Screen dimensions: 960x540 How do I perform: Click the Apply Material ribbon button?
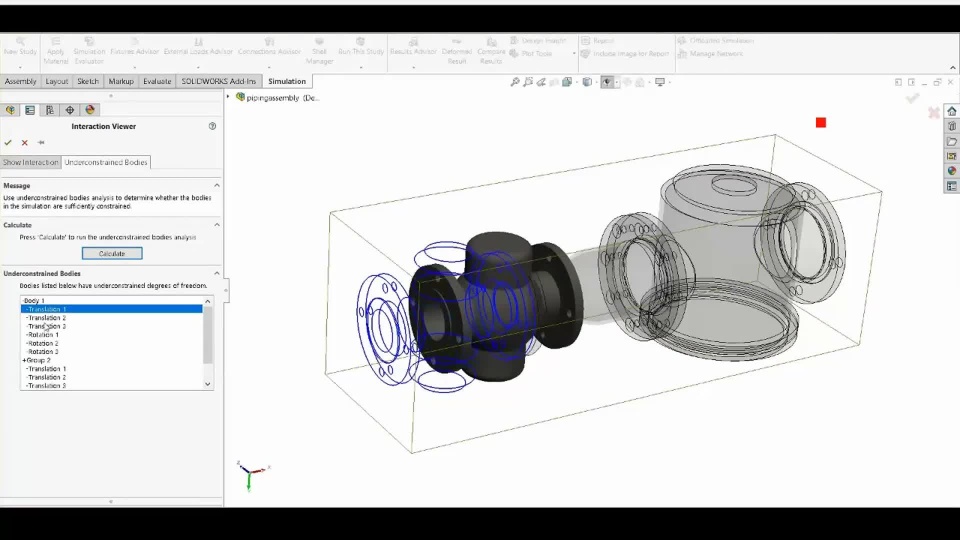[56, 51]
